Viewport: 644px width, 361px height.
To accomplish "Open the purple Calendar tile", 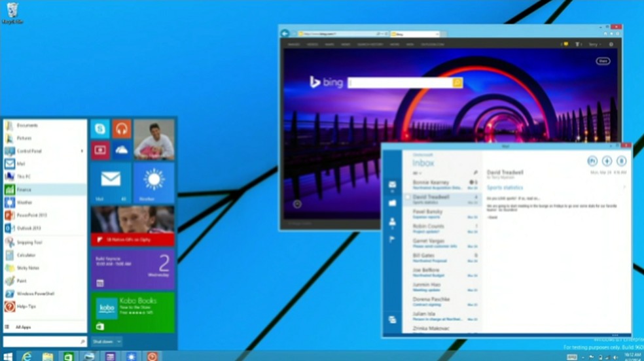I will (133, 269).
